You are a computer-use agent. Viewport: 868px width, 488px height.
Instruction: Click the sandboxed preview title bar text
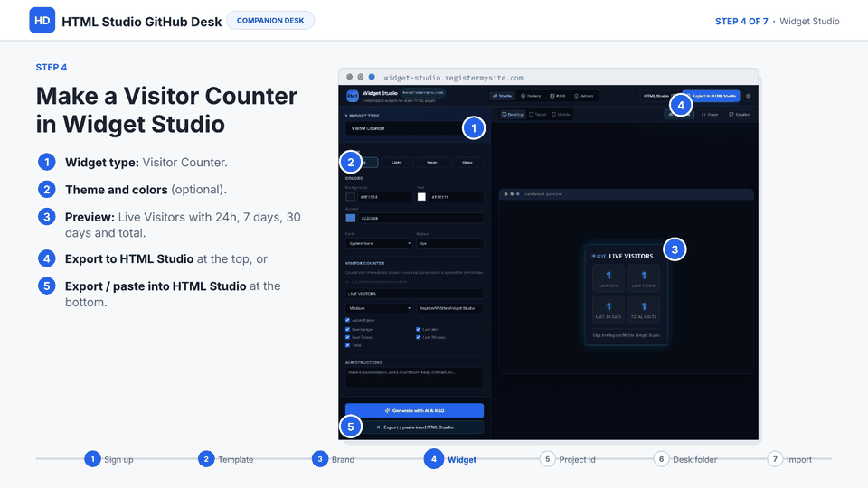tap(543, 194)
